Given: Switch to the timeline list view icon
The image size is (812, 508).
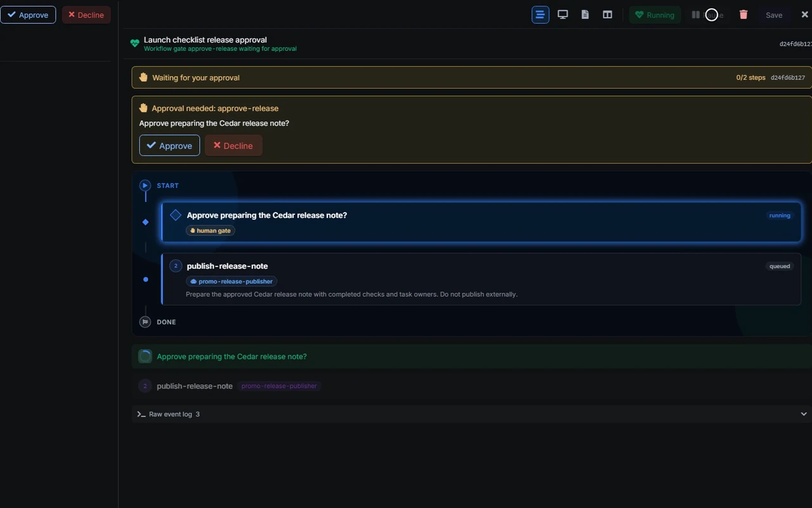Looking at the screenshot, I should click(540, 15).
